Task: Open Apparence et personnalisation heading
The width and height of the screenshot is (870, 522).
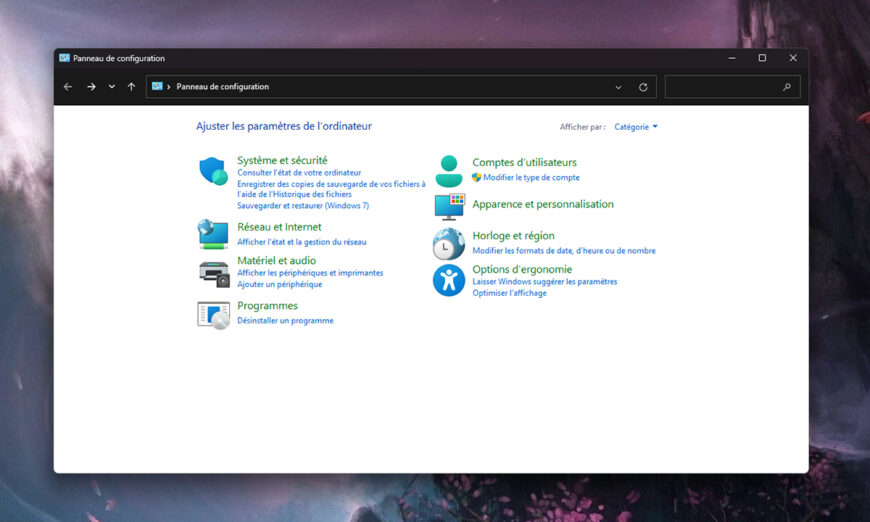Action: click(x=543, y=204)
